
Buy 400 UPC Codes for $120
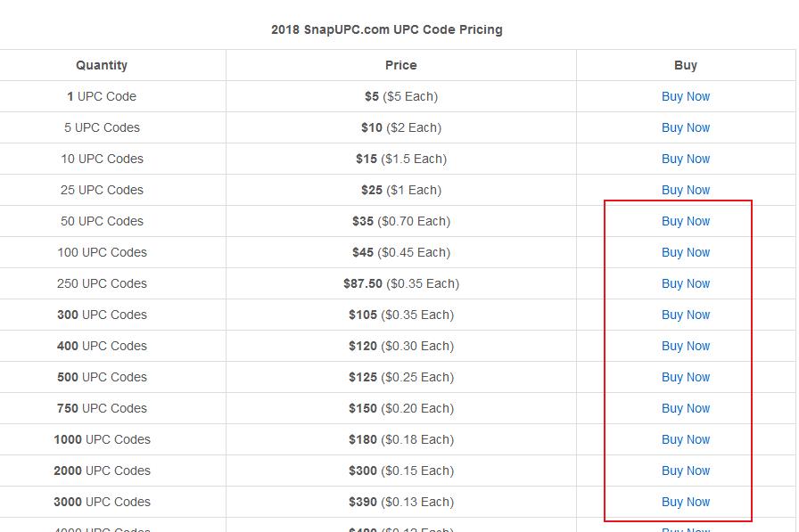coord(685,346)
